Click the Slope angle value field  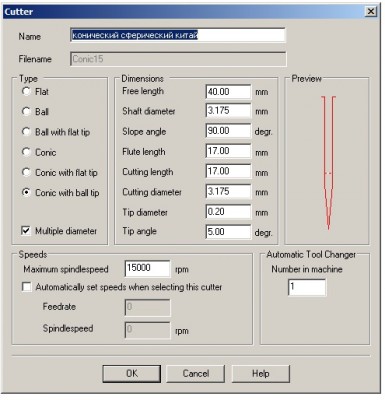(228, 131)
